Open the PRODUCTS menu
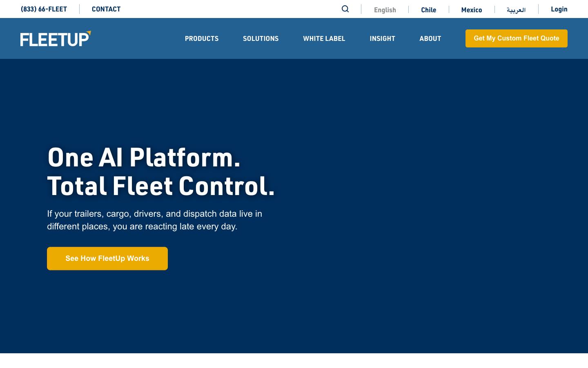The height and width of the screenshot is (368, 588). pos(202,38)
